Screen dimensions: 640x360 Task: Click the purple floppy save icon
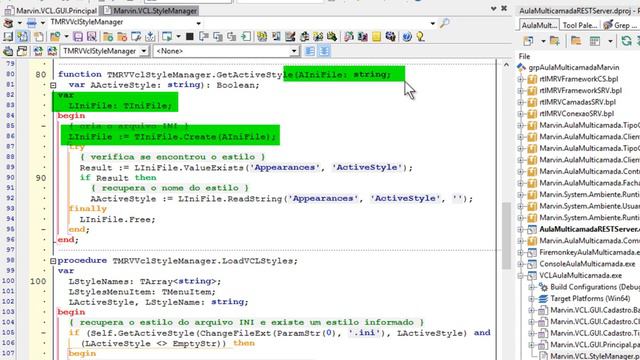pos(78,37)
